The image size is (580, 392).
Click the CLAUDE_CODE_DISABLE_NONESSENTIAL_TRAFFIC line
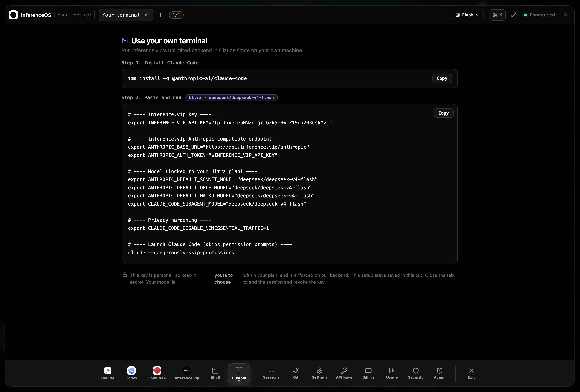pyautogui.click(x=198, y=228)
